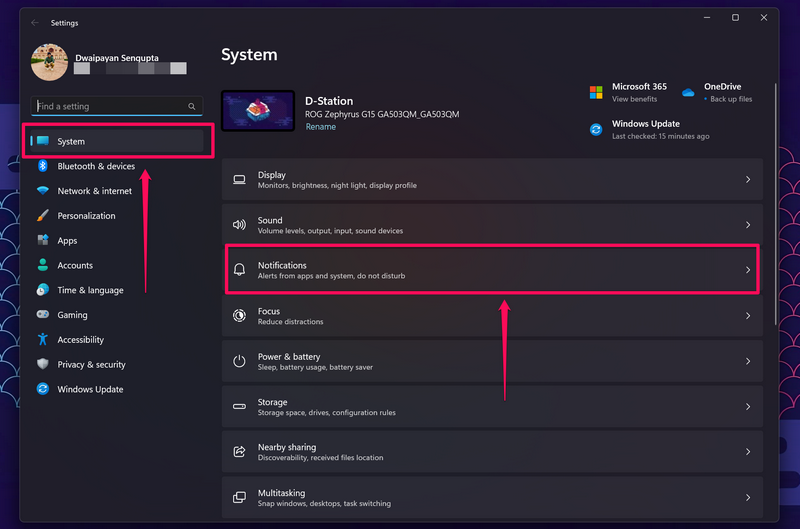Image resolution: width=800 pixels, height=529 pixels.
Task: Click the Find a setting search box
Action: [110, 106]
